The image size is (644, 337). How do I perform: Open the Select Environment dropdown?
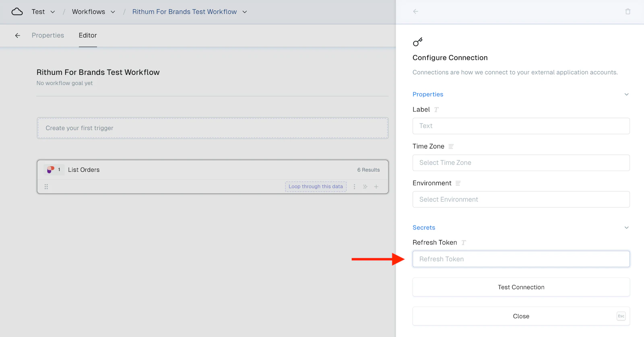click(x=521, y=199)
